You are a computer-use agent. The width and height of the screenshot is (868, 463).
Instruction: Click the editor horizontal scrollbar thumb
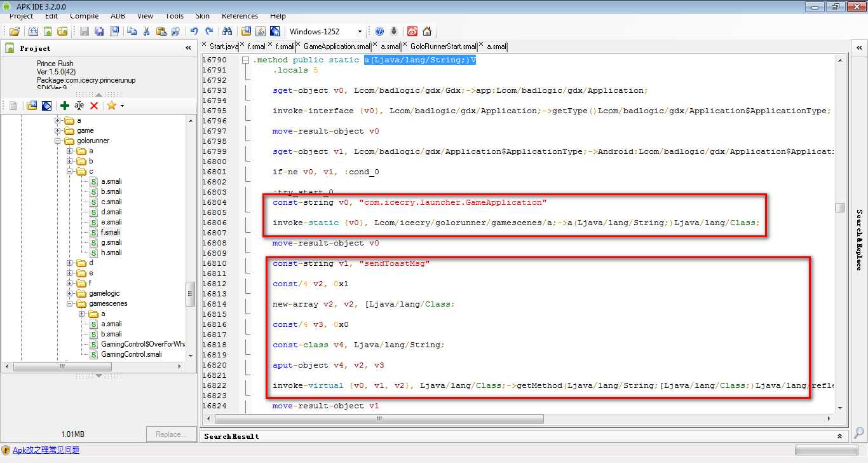(379, 419)
